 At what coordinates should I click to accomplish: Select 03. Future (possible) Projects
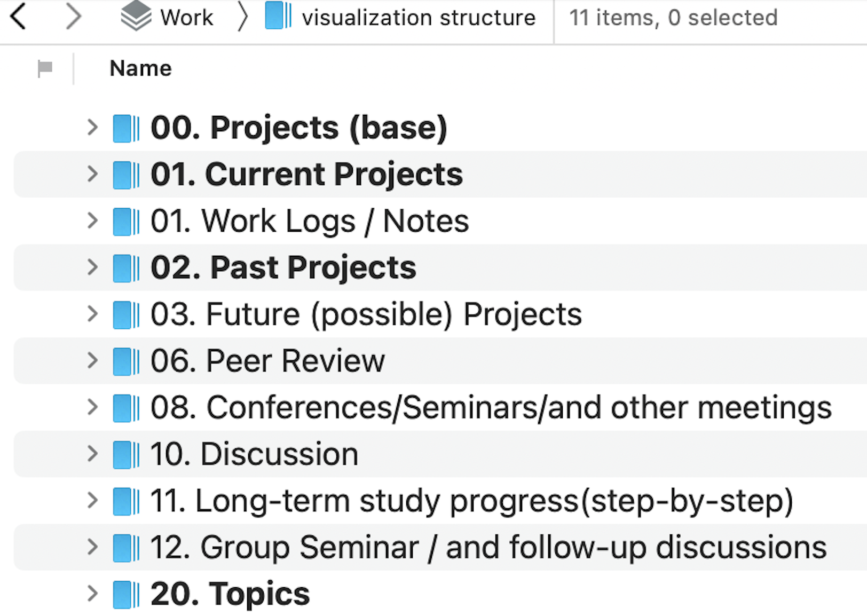[366, 314]
